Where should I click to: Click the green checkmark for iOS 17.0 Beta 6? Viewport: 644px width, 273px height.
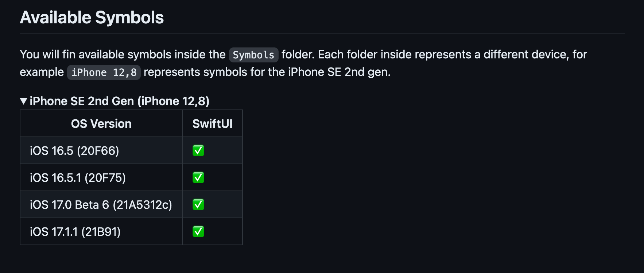click(198, 204)
